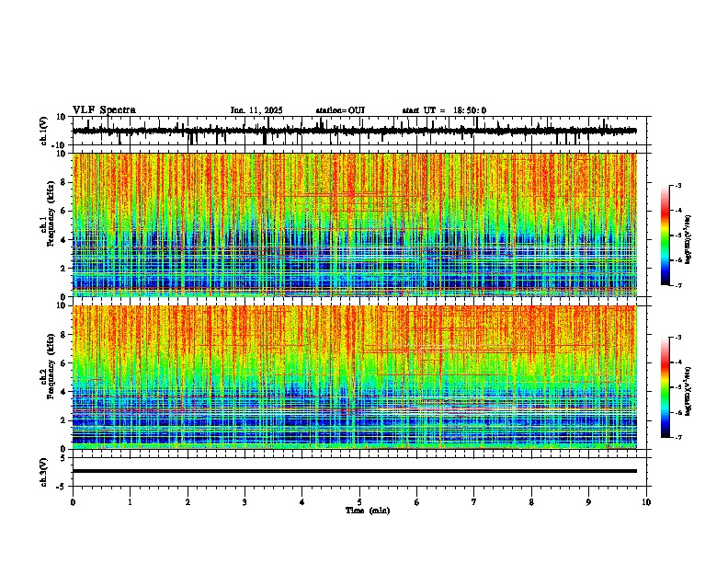The image size is (728, 563).
Task: Click the "-7" value on ch.2 color bar
Action: pos(678,438)
